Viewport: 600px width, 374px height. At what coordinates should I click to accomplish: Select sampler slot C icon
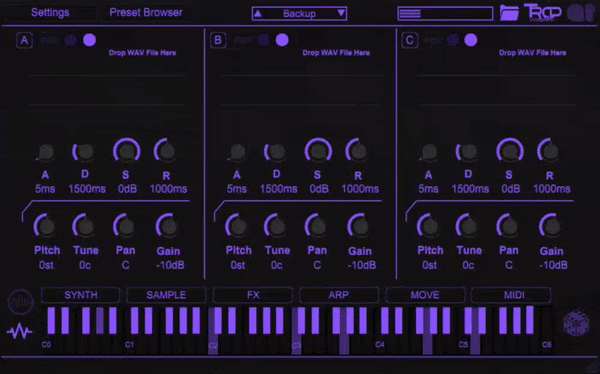coord(409,40)
